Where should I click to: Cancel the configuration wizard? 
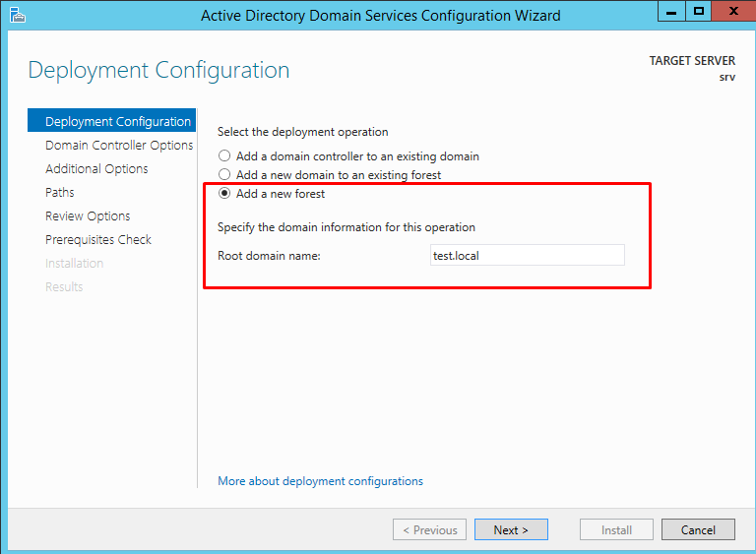click(x=698, y=529)
